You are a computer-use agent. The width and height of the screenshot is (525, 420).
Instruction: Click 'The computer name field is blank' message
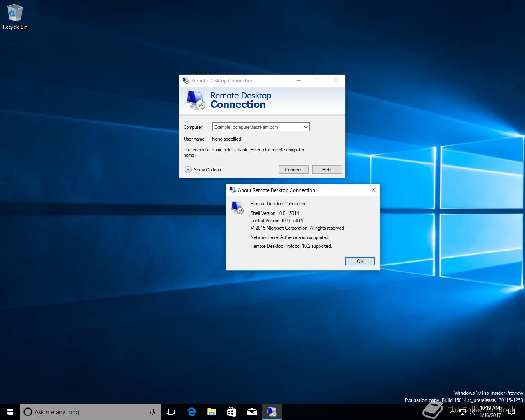click(x=244, y=152)
